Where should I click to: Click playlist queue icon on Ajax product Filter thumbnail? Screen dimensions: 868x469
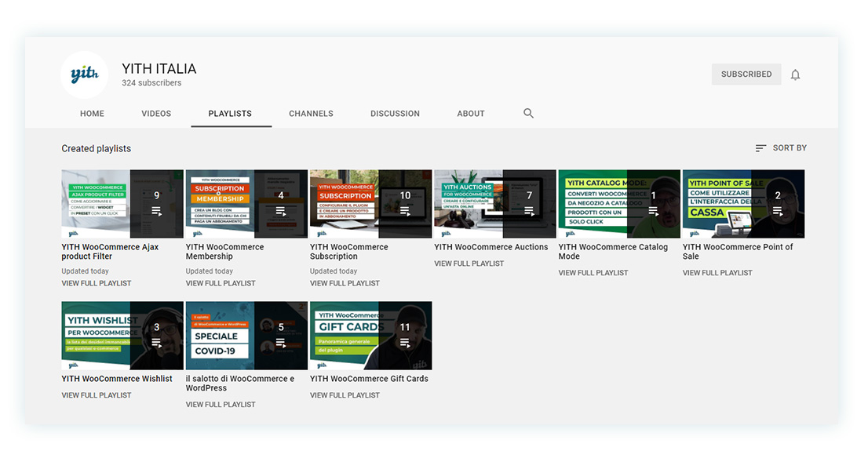click(157, 211)
